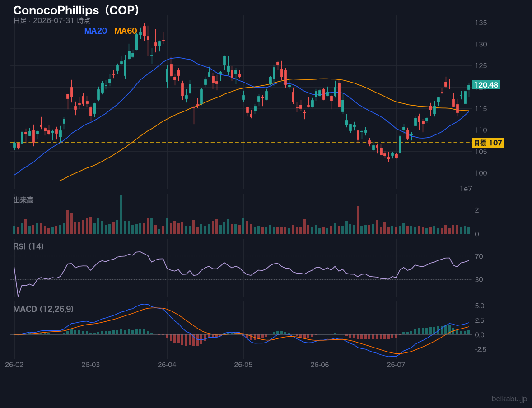The image size is (532, 408).
Task: Click the yellow target label 目標 107
Action: click(x=488, y=143)
